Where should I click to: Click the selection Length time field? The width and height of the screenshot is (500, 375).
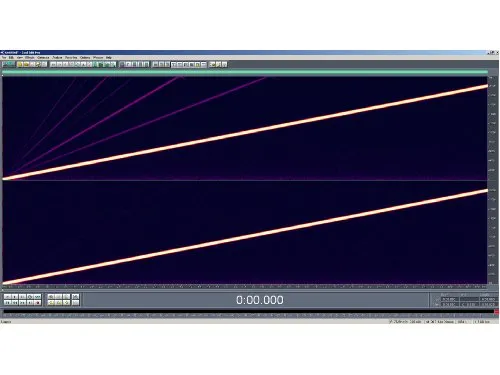coord(488,299)
